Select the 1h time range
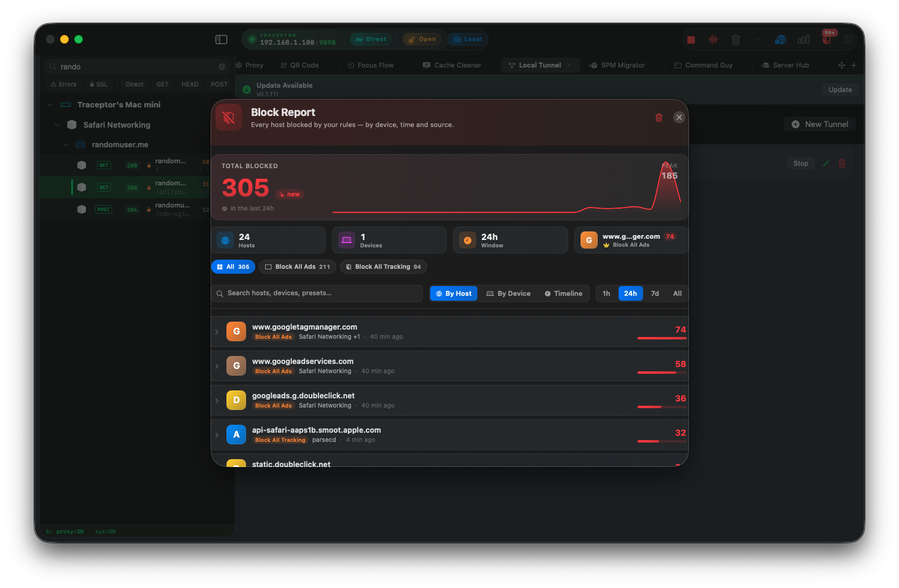 click(606, 293)
